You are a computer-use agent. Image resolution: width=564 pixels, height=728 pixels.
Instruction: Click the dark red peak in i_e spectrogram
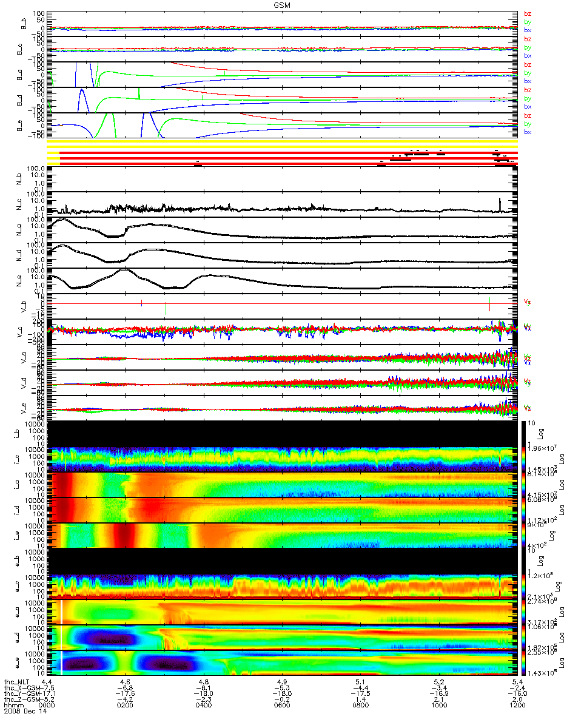pyautogui.click(x=124, y=535)
